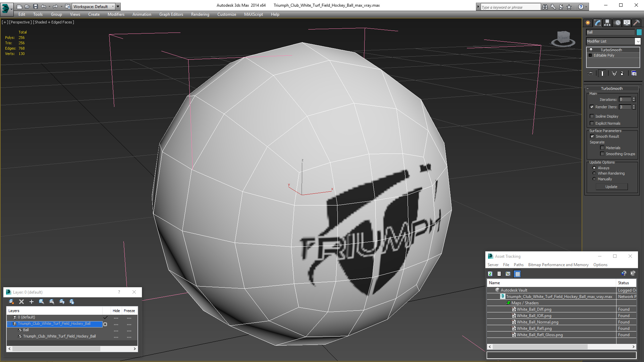Select the Always update radio button
This screenshot has width=644, height=362.
point(594,168)
